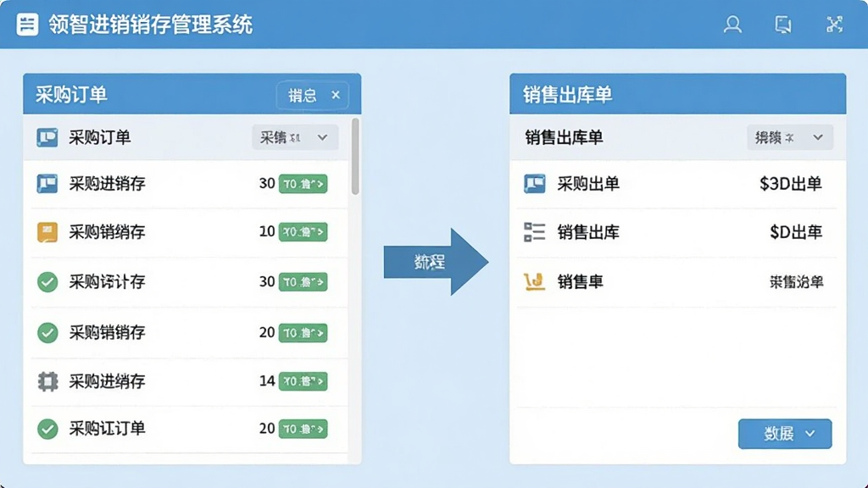This screenshot has height=488, width=868.
Task: Click the yellow cart icon beside 销售车
Action: (534, 281)
